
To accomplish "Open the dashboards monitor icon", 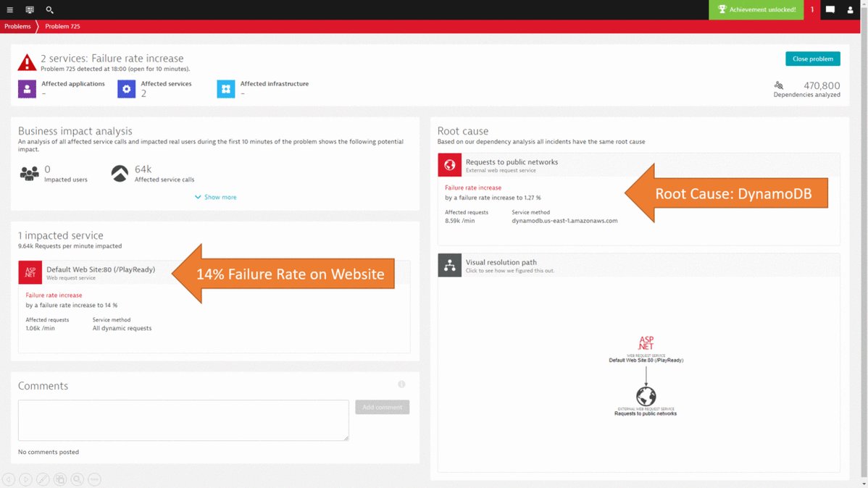I will point(29,9).
